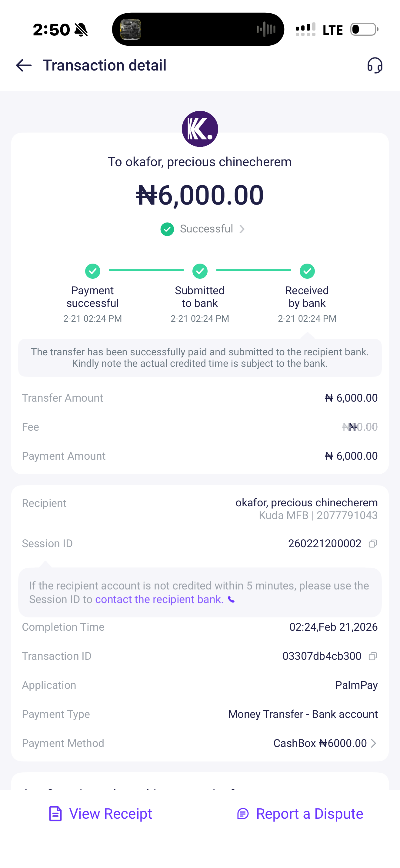Screen dimensions: 400x868
Task: Tap the Received by bank step checkmark
Action: point(307,271)
